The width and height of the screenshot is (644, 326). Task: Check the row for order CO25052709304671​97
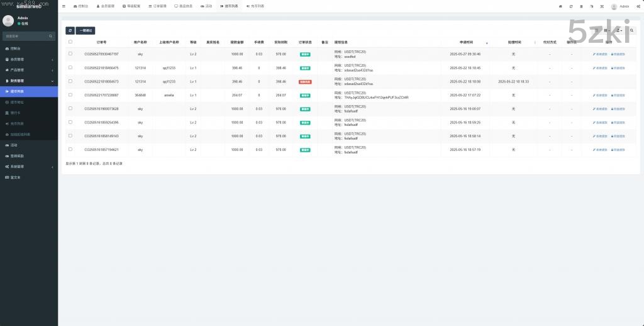70,54
